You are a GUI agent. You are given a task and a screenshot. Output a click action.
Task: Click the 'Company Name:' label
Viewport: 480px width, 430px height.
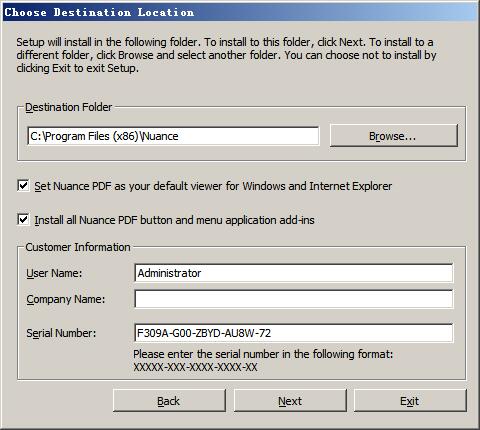[x=66, y=299]
